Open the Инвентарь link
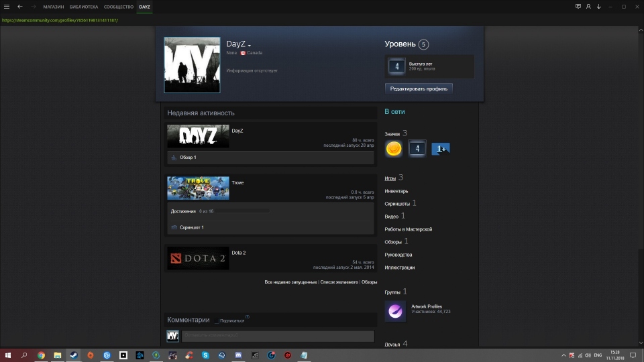The image size is (644, 362). coord(396,191)
